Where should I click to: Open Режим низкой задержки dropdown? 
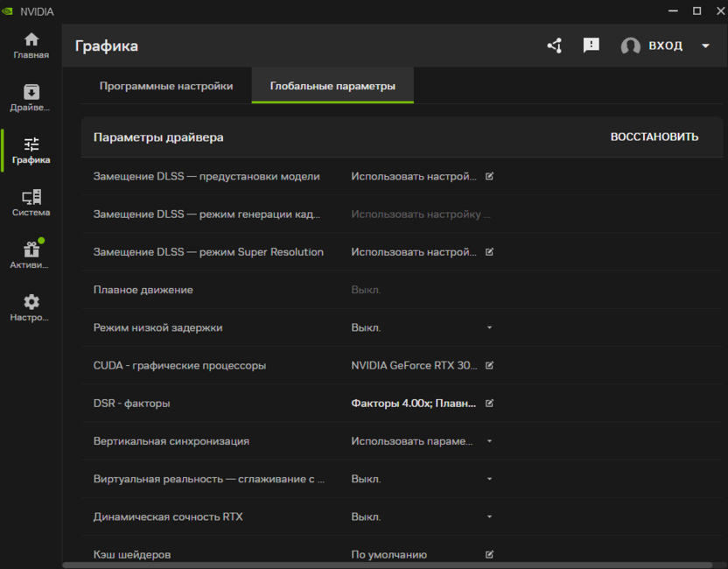[489, 327]
